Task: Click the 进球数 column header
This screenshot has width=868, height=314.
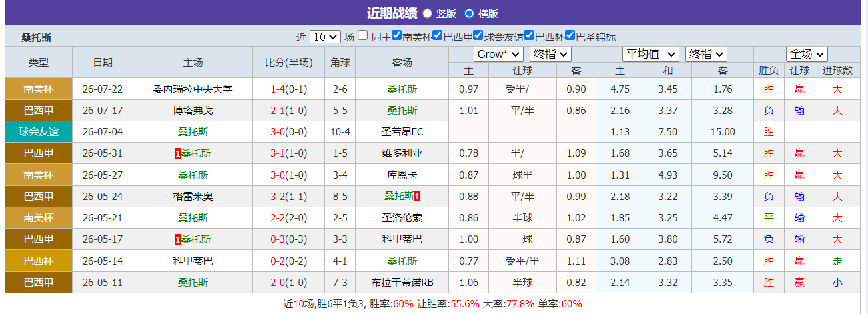Action: coord(837,70)
